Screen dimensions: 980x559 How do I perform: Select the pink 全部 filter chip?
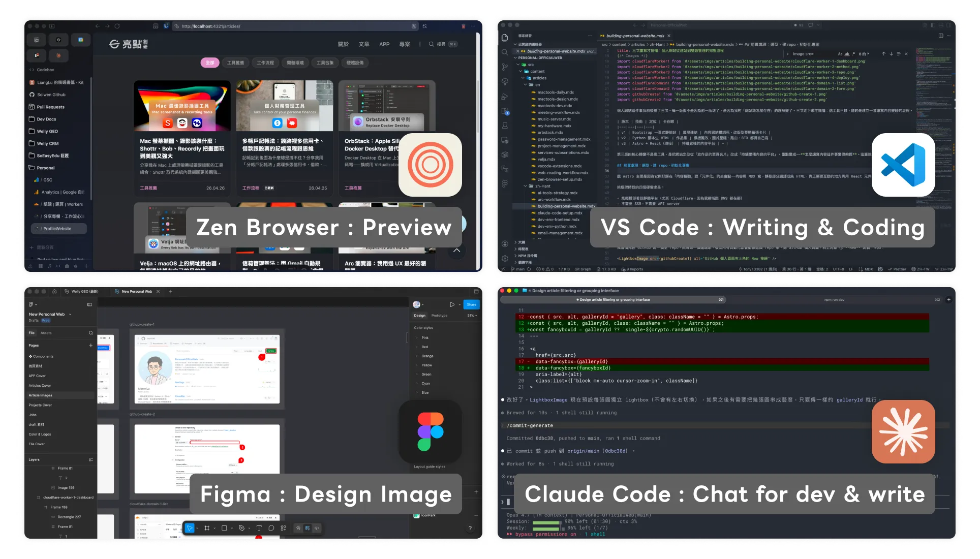point(210,63)
